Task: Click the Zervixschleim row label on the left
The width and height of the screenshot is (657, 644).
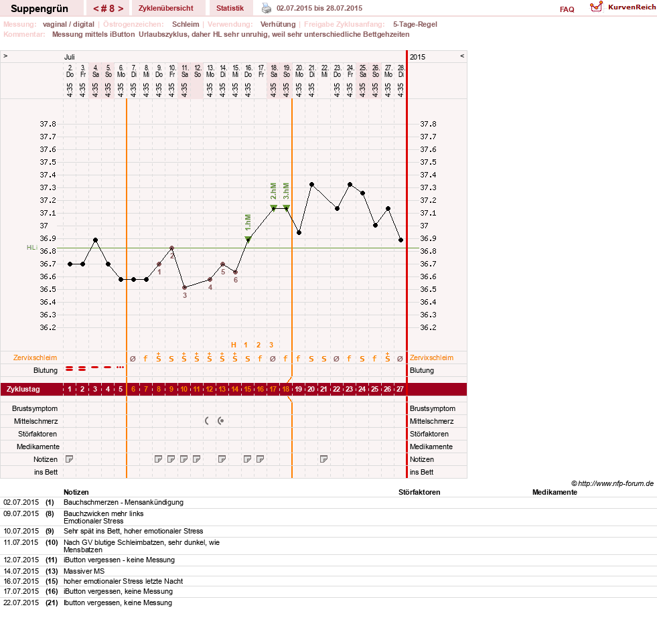Action: tap(35, 357)
